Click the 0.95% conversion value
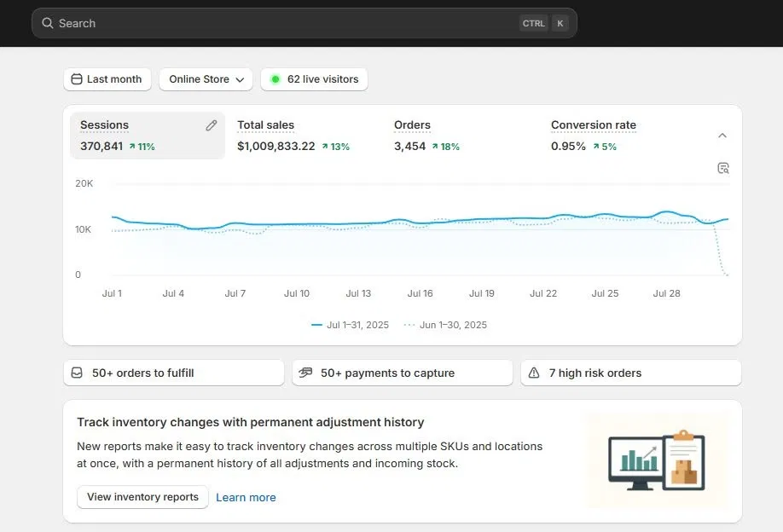Image resolution: width=783 pixels, height=532 pixels. pyautogui.click(x=568, y=147)
